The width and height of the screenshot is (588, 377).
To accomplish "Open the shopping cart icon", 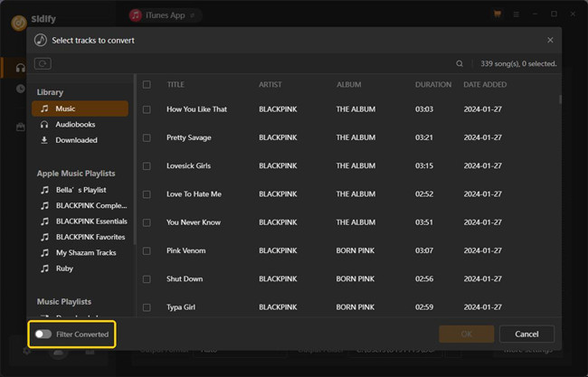I will click(498, 14).
